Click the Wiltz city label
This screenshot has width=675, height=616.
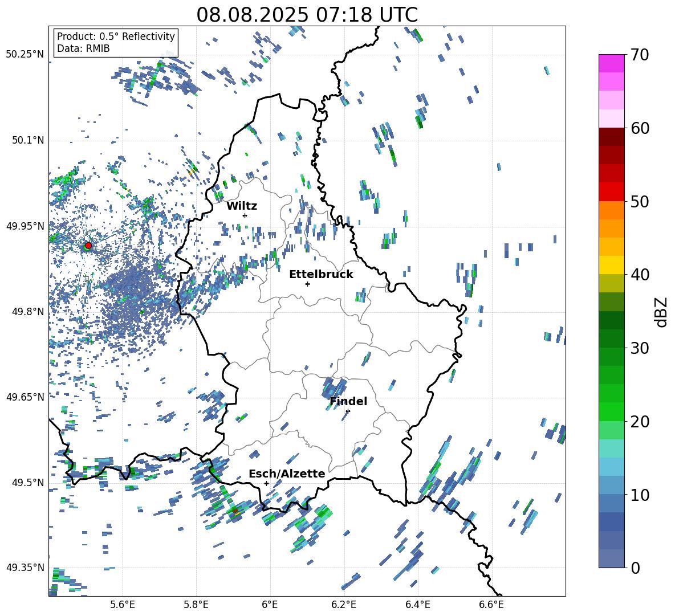[242, 206]
